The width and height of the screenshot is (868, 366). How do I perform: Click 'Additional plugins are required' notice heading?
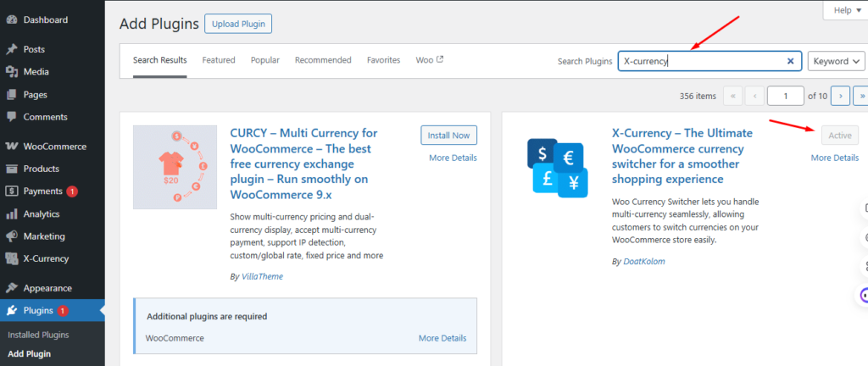207,317
